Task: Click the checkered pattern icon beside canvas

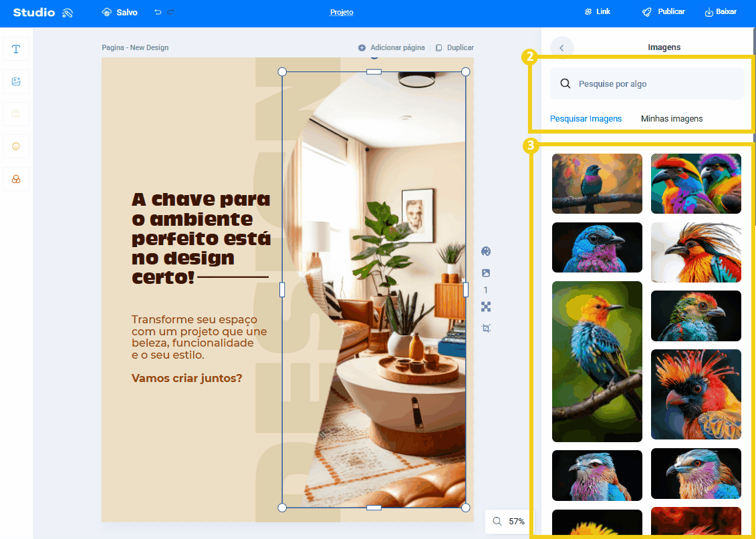Action: pos(486,307)
